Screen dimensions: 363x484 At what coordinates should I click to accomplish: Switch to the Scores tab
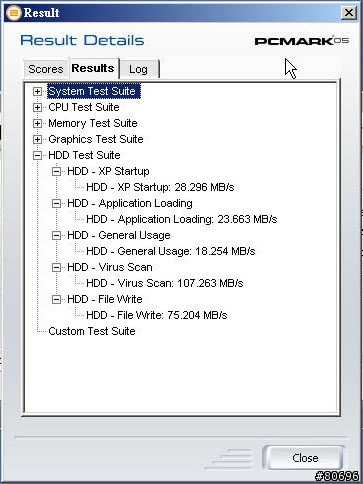tap(45, 69)
